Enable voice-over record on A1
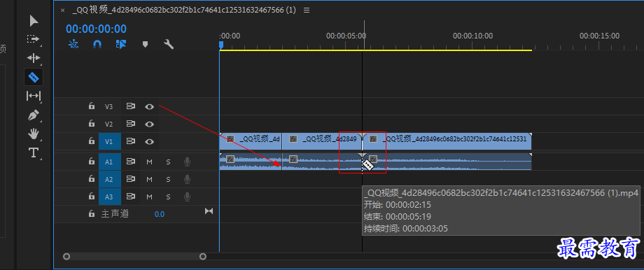This screenshot has height=270, width=644. (x=188, y=162)
